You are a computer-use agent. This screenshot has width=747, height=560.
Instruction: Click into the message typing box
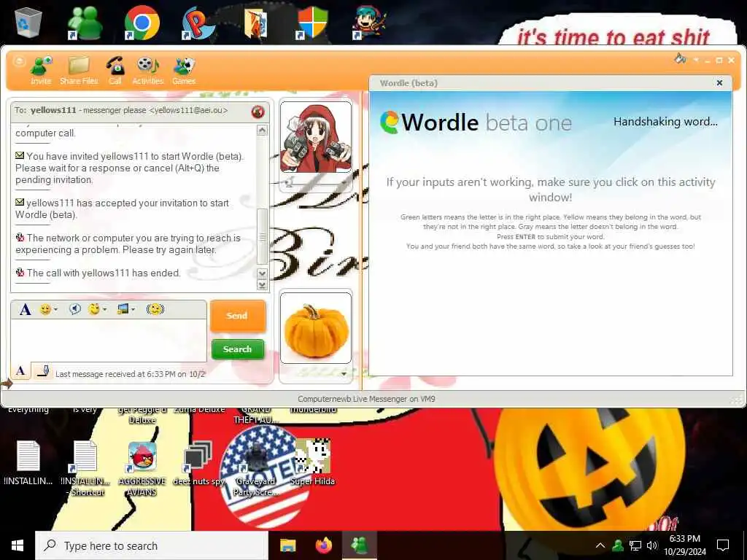[109, 340]
